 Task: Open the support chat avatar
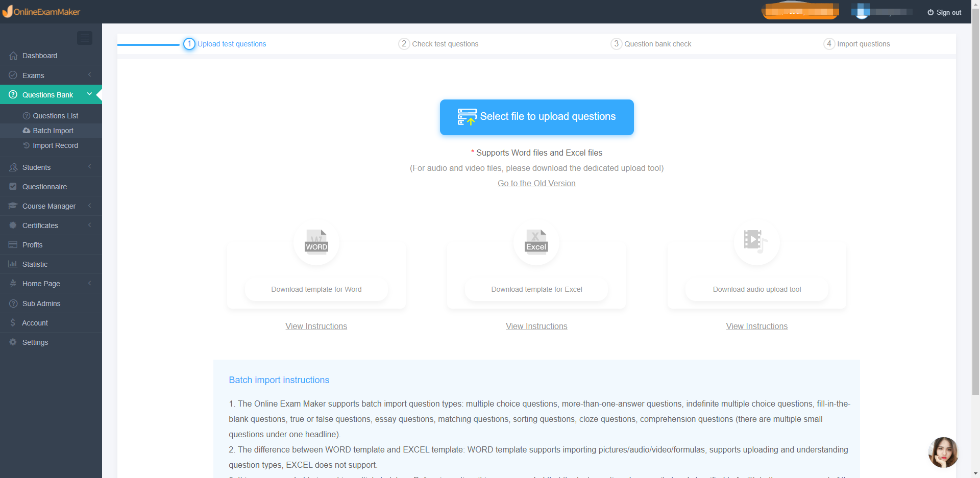coord(943,452)
